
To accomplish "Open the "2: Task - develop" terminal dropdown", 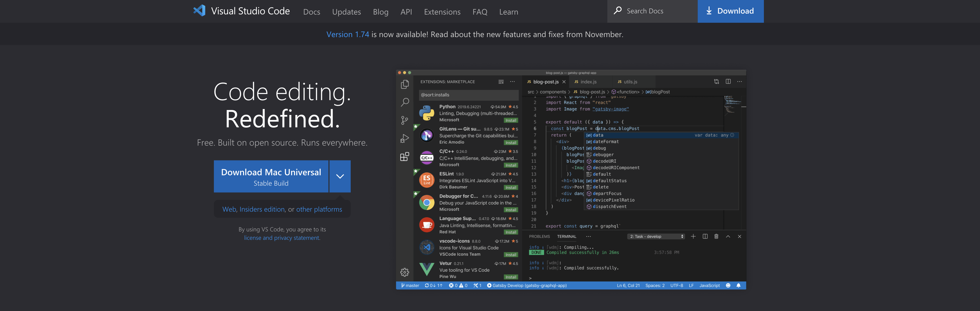I will [x=656, y=236].
